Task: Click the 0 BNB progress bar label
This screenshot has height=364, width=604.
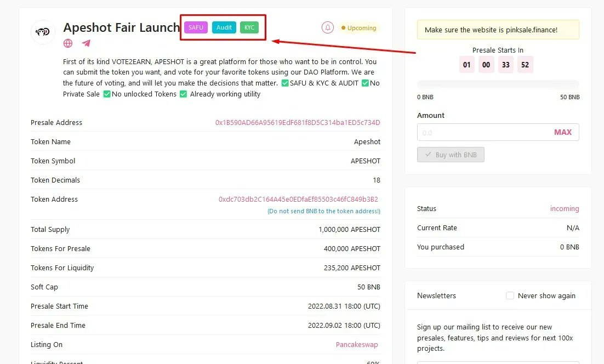Action: [x=425, y=97]
